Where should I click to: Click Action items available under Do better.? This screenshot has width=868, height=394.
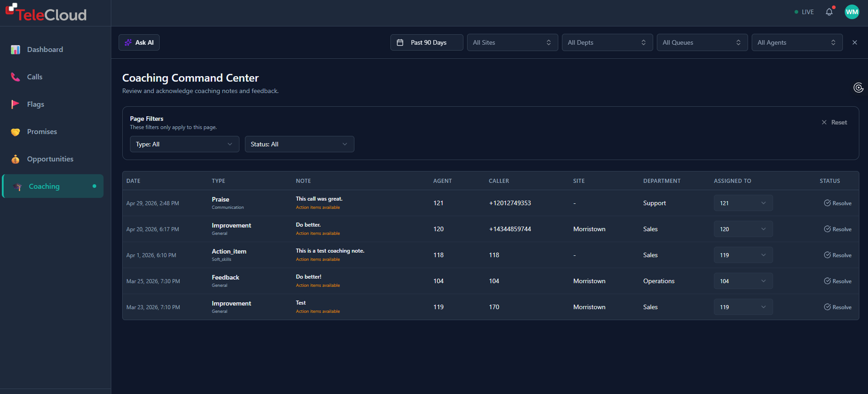[318, 233]
